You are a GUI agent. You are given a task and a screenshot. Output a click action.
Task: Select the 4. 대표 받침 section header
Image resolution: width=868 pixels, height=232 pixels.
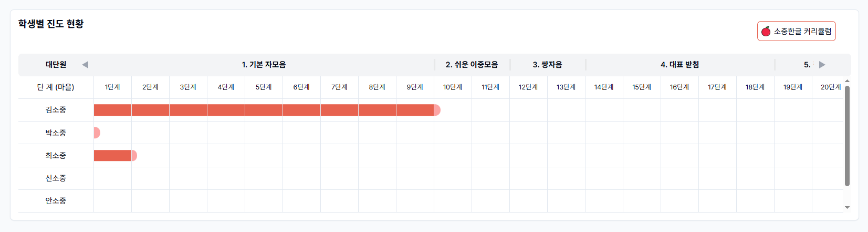tap(679, 65)
